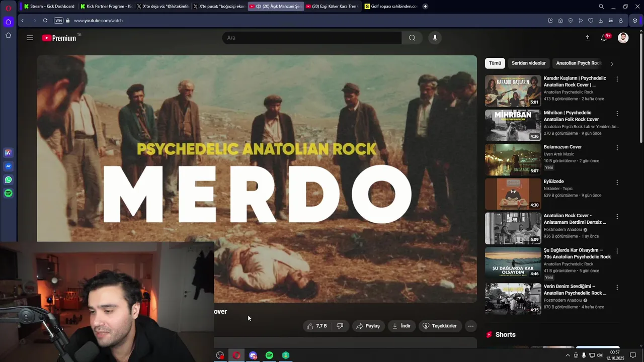Image resolution: width=644 pixels, height=362 pixels.
Task: Select the Seriden videolar chip
Action: pos(528,63)
